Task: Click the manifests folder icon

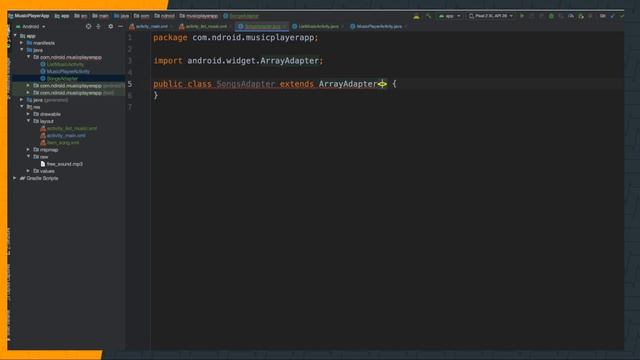Action: (29, 43)
